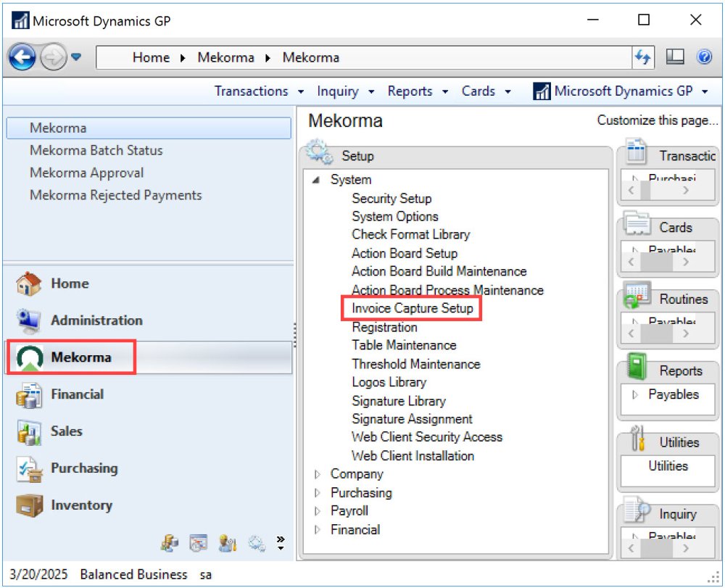Open the Transactions menu
The width and height of the screenshot is (725, 588).
pyautogui.click(x=259, y=91)
